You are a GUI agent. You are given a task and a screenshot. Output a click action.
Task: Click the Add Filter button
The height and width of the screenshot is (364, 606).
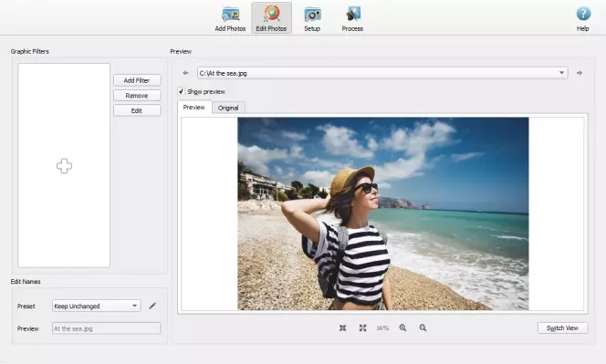[x=137, y=80]
